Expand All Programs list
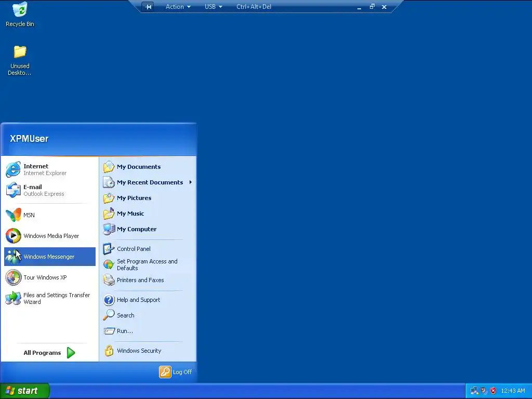This screenshot has width=532, height=399. pyautogui.click(x=49, y=353)
